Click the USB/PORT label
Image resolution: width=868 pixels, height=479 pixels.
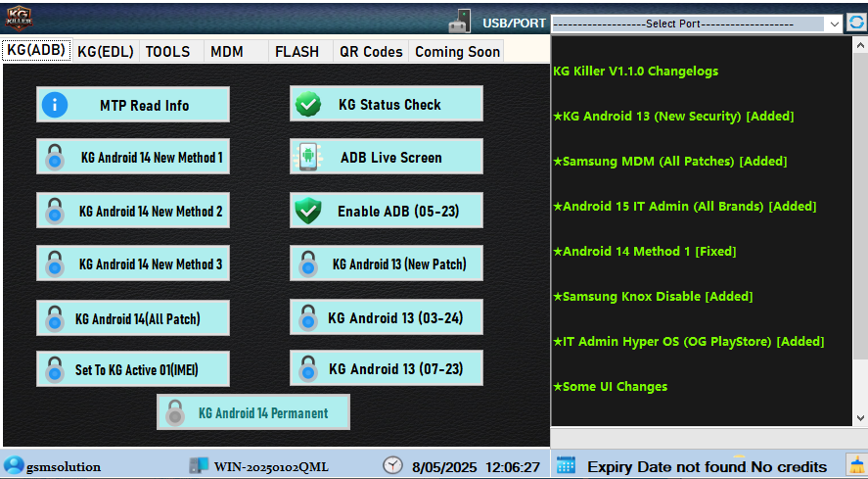pyautogui.click(x=515, y=24)
